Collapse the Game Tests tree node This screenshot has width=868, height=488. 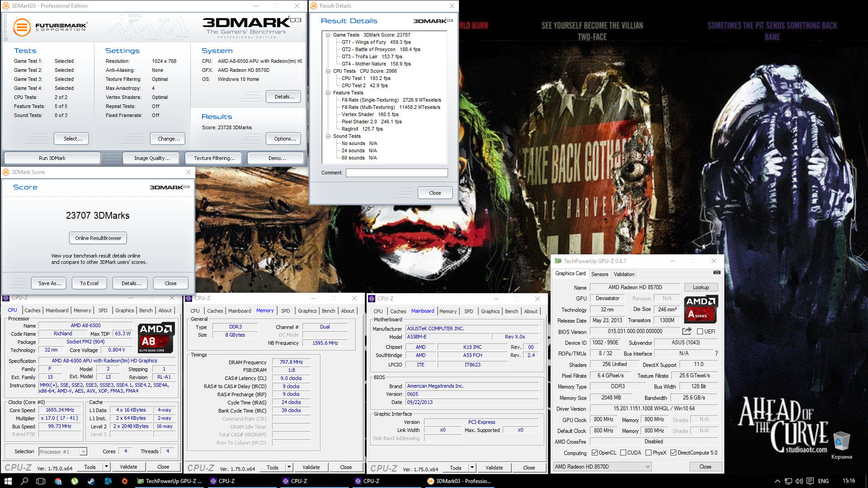click(x=328, y=35)
